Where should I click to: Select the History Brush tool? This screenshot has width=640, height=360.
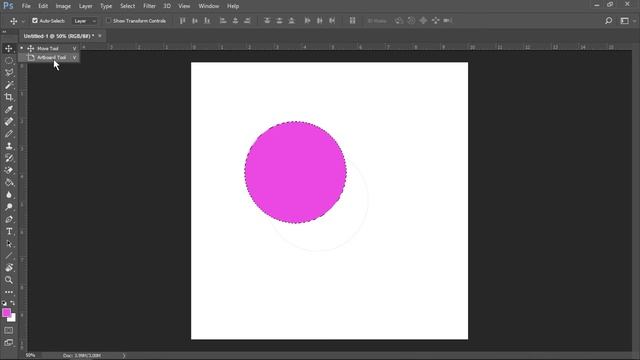(9, 158)
